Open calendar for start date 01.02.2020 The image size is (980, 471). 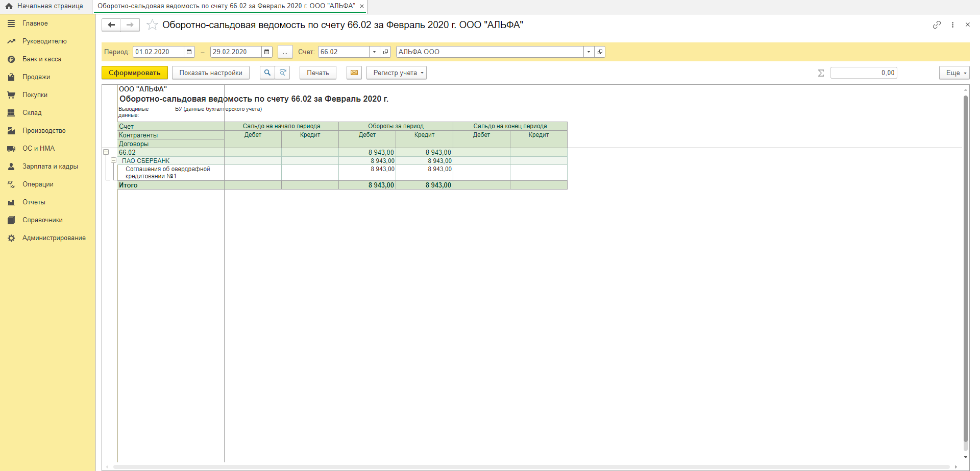[x=189, y=52]
